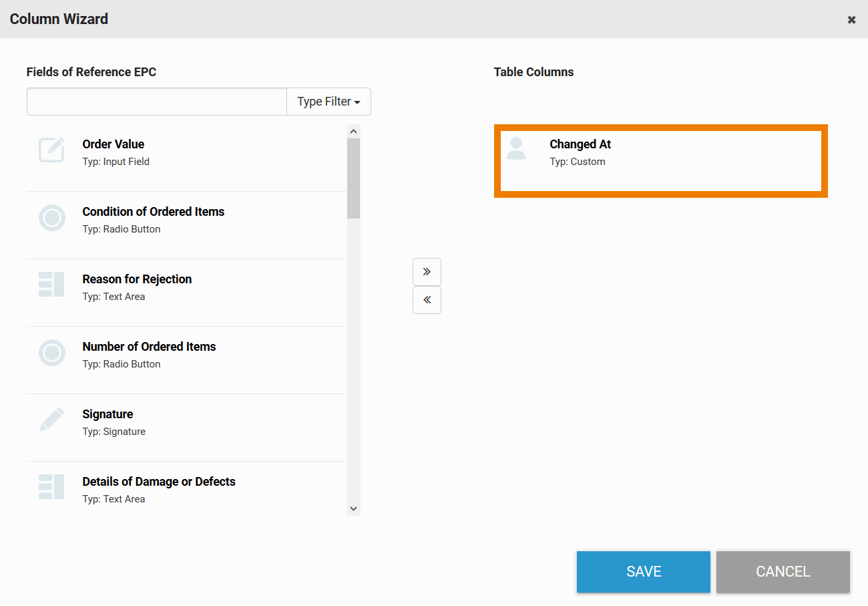Move field to table columns with right arrows
Image resolution: width=868 pixels, height=606 pixels.
click(427, 272)
